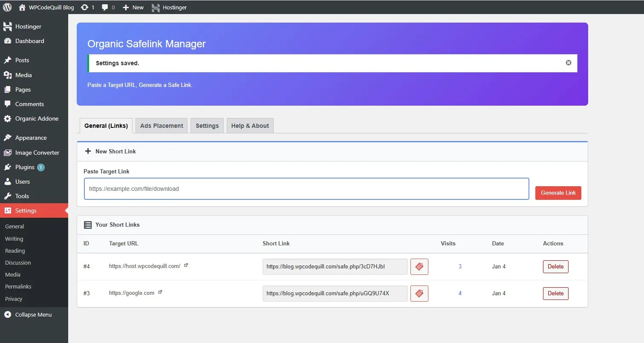This screenshot has width=644, height=343.
Task: Focus the Paste Target Link field
Action: point(306,189)
